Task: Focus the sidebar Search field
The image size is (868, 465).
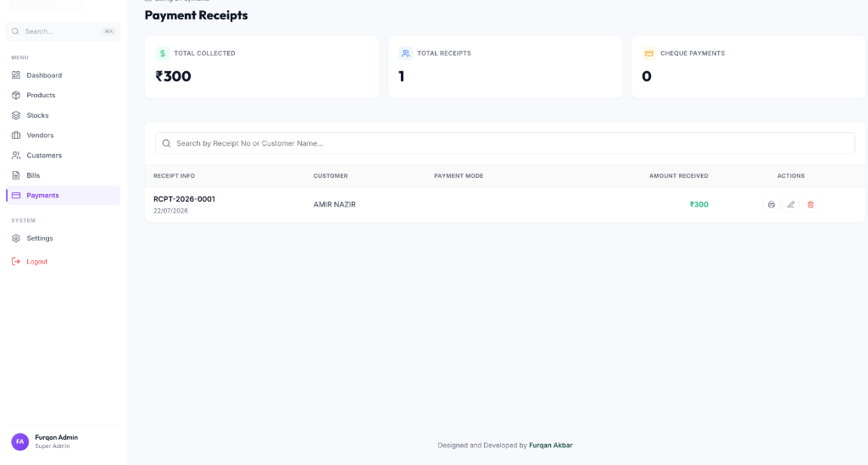Action: pyautogui.click(x=63, y=31)
